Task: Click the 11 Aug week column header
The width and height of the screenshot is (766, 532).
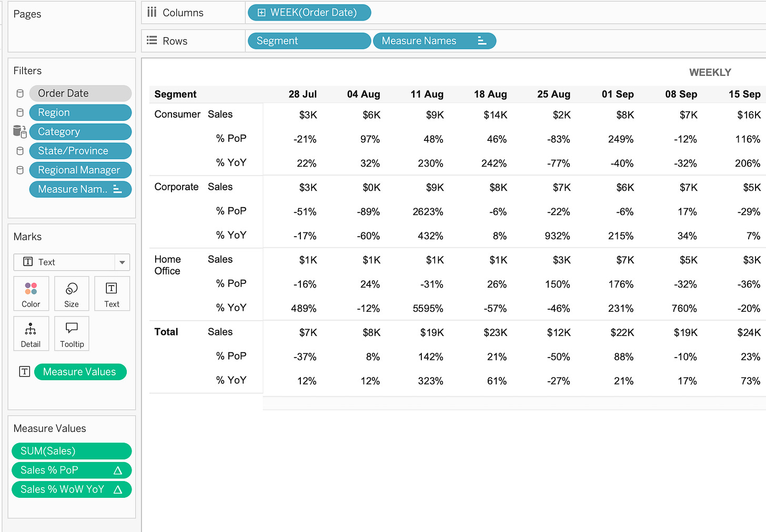Action: 427,94
